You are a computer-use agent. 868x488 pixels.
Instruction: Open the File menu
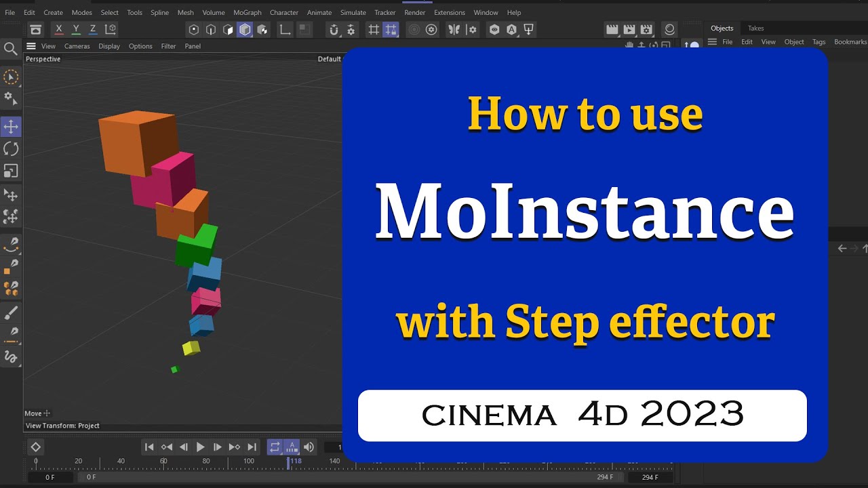click(9, 12)
